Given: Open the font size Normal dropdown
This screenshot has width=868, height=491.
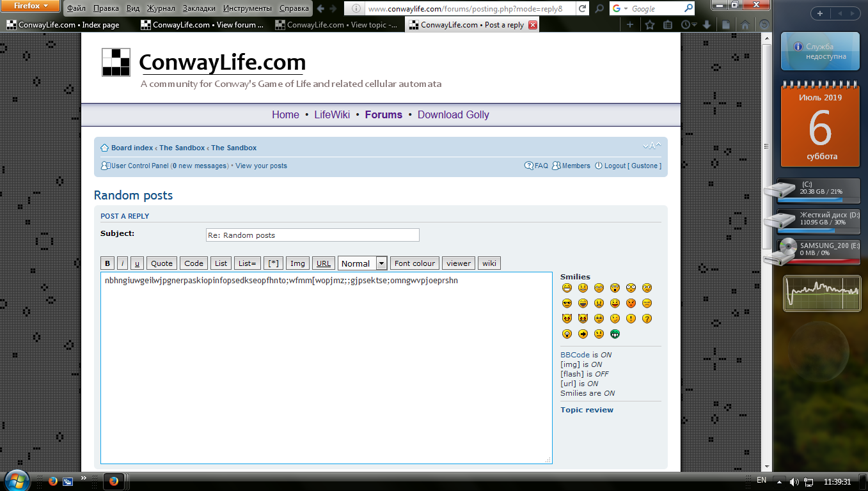Looking at the screenshot, I should tap(363, 263).
